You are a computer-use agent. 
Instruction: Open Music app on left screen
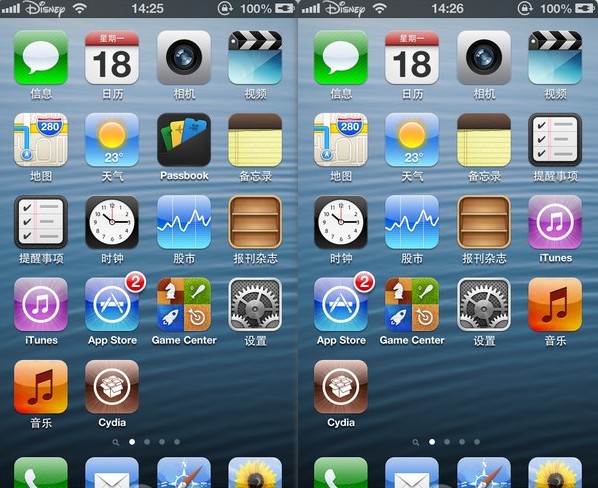click(x=41, y=387)
